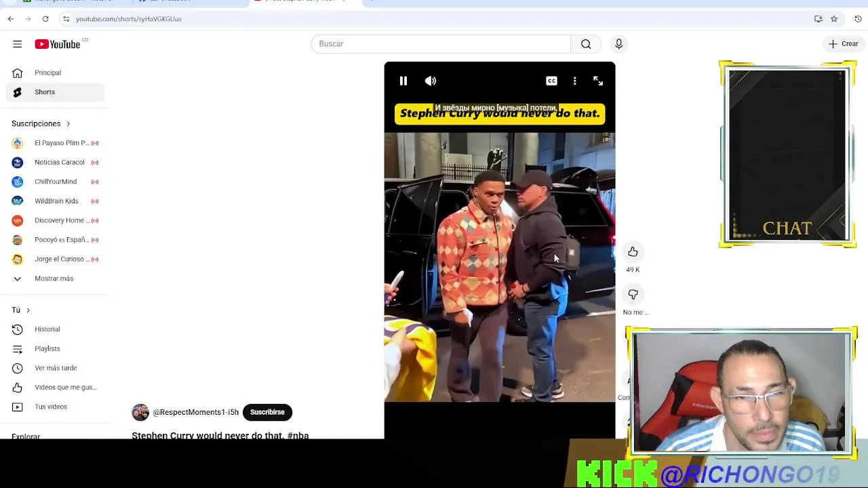Open Principal in the sidebar
Screen dimensions: 868x488
click(55, 73)
